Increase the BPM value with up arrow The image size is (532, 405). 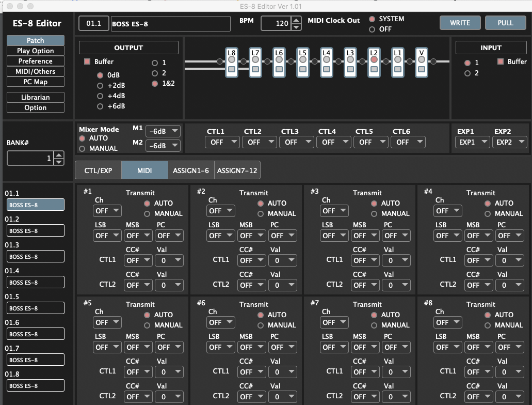(296, 20)
